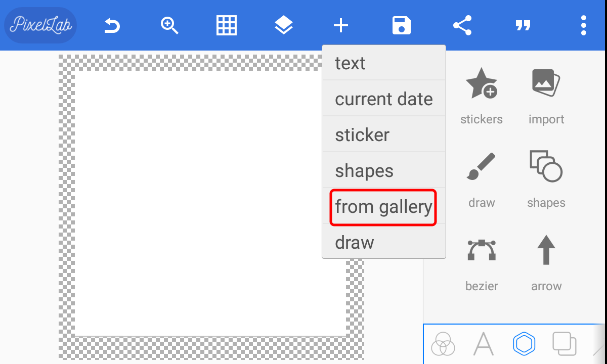Insert an arrow object

pos(546,251)
